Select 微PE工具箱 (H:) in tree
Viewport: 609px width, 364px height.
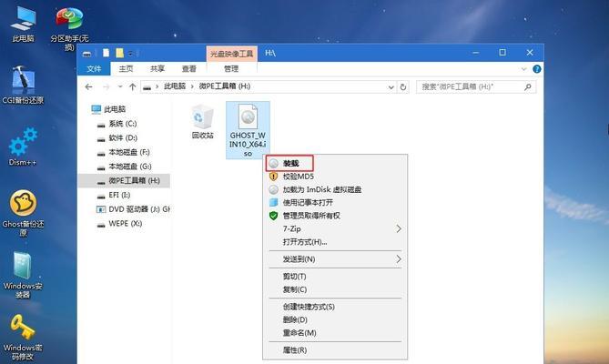125,181
